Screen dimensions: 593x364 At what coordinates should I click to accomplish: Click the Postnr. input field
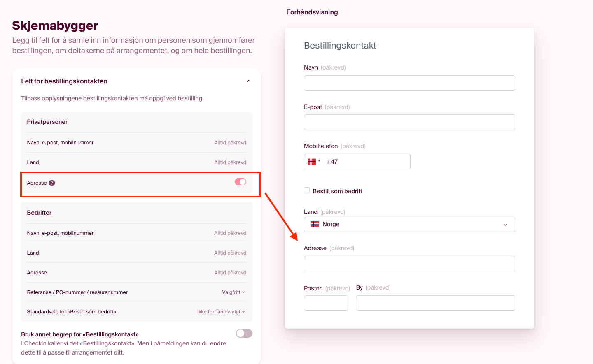tap(326, 303)
